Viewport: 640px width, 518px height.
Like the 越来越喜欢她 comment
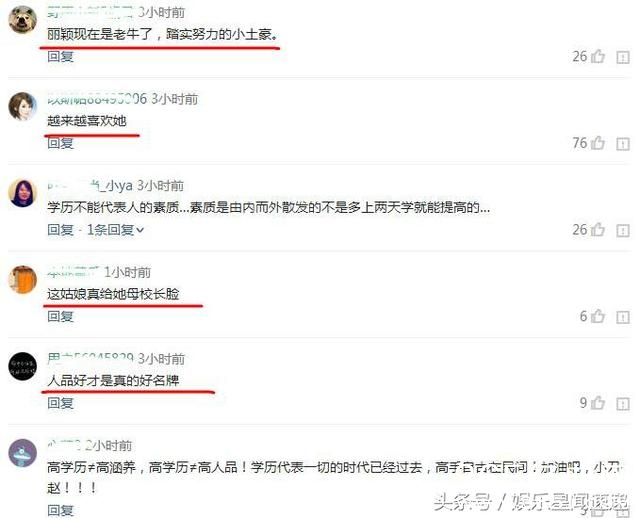coord(598,143)
